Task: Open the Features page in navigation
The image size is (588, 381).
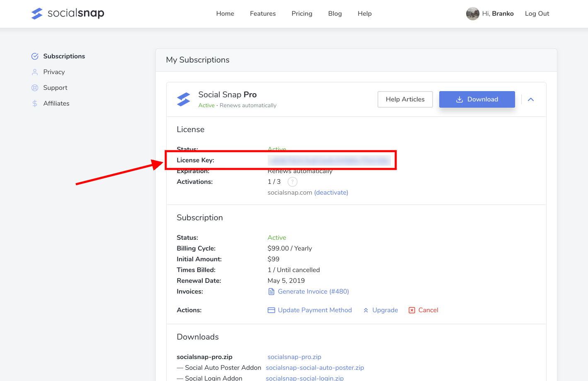Action: (x=263, y=14)
